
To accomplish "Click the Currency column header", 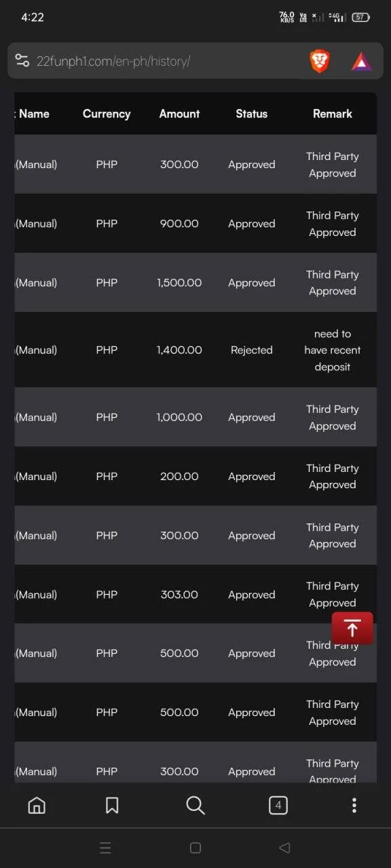I will point(107,114).
